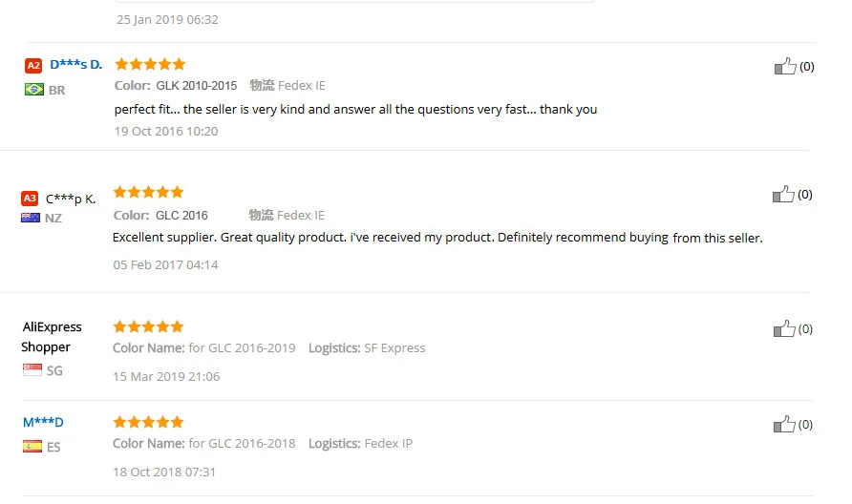Open D***s D. reviewer profile
This screenshot has height=504, width=852.
tap(76, 65)
